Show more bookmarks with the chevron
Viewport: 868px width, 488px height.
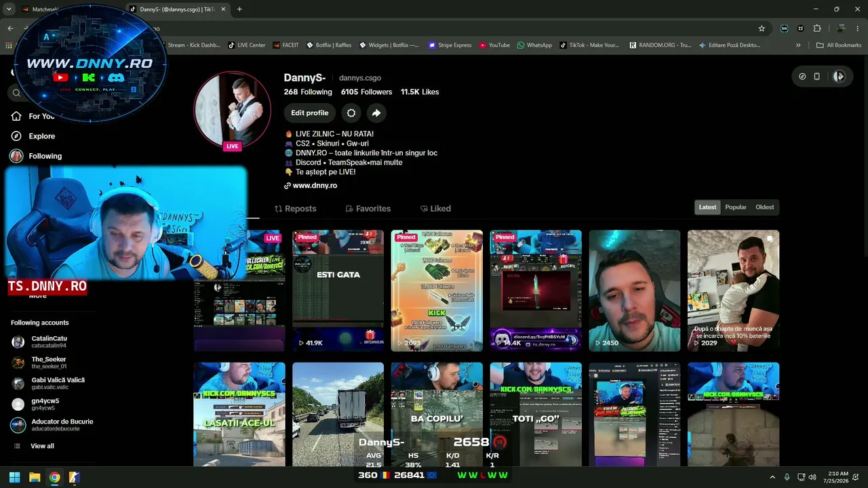(x=798, y=45)
